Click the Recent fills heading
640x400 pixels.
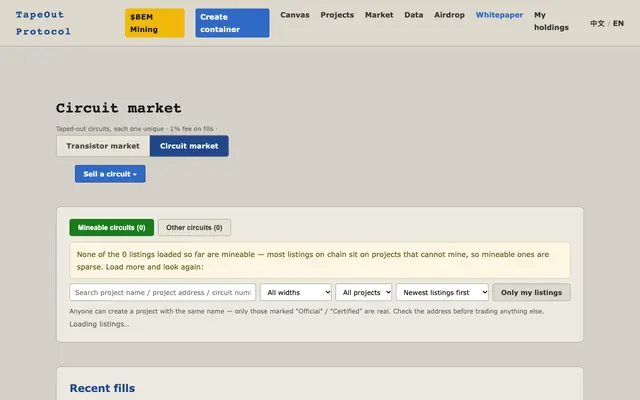click(102, 388)
